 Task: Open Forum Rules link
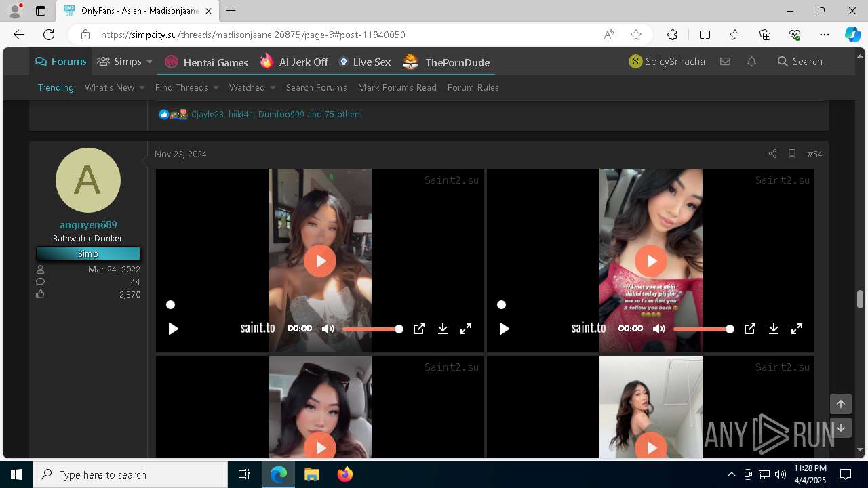coord(473,87)
